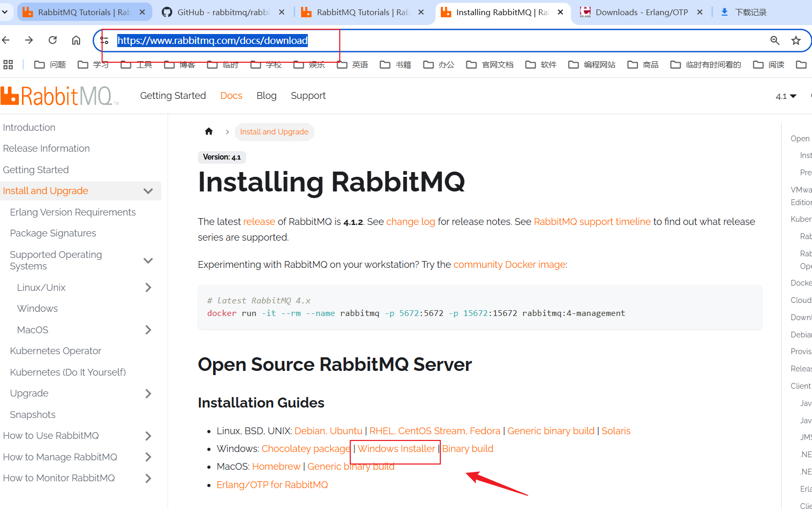Expand the Linux/Unix sidebar chevron
This screenshot has width=812, height=509.
(x=148, y=287)
